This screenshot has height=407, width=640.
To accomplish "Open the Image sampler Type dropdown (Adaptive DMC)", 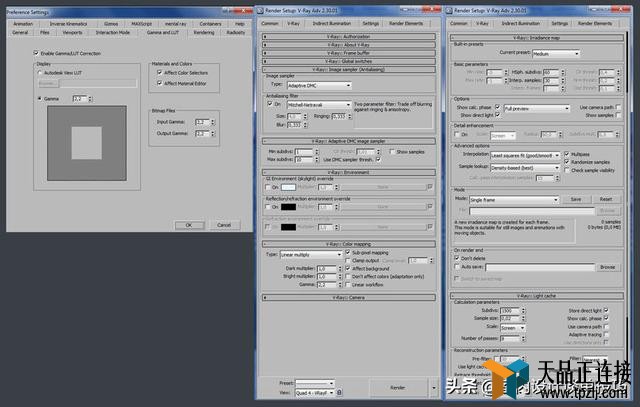I will (319, 86).
